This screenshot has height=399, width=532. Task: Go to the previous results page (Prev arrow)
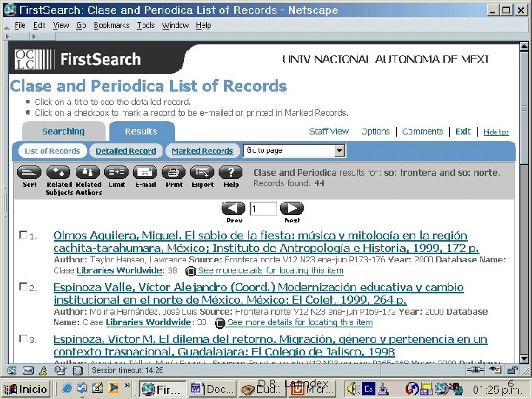[233, 208]
